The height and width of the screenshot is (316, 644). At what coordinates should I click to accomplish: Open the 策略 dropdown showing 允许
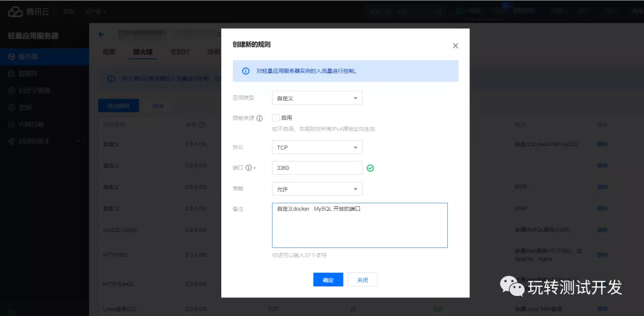[x=317, y=189]
